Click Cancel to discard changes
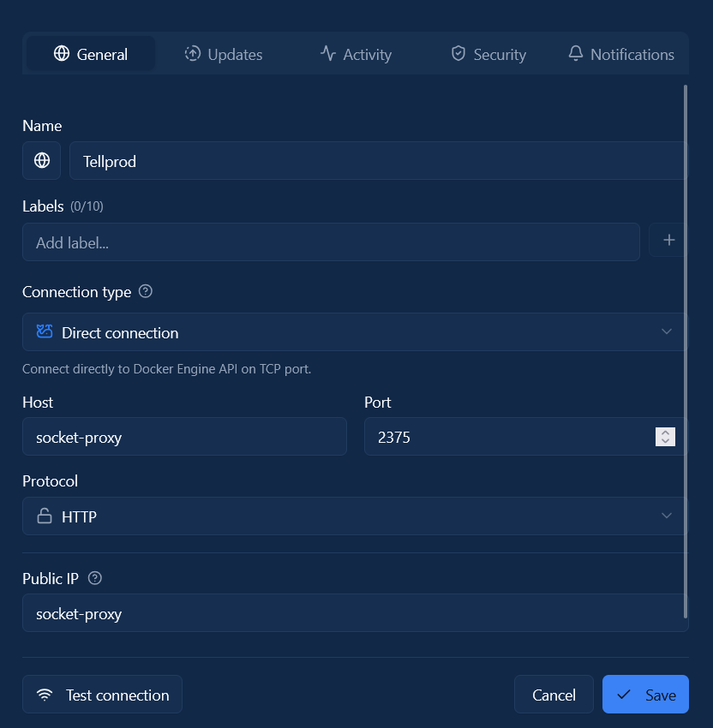 coord(554,695)
